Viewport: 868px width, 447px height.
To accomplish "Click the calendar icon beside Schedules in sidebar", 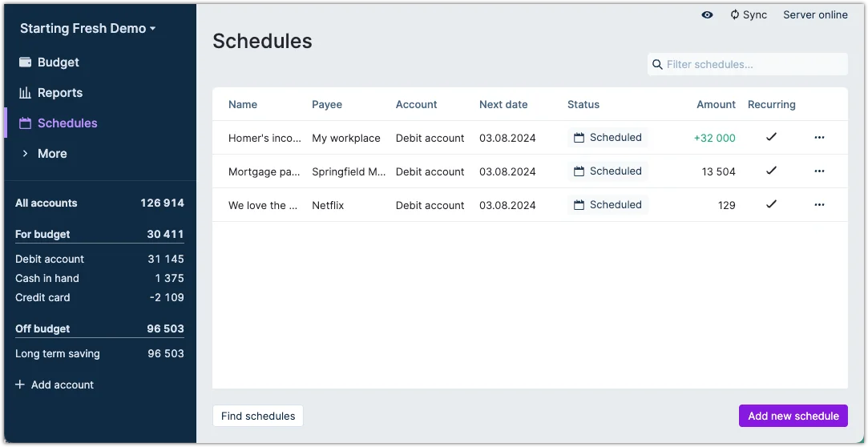I will (25, 123).
